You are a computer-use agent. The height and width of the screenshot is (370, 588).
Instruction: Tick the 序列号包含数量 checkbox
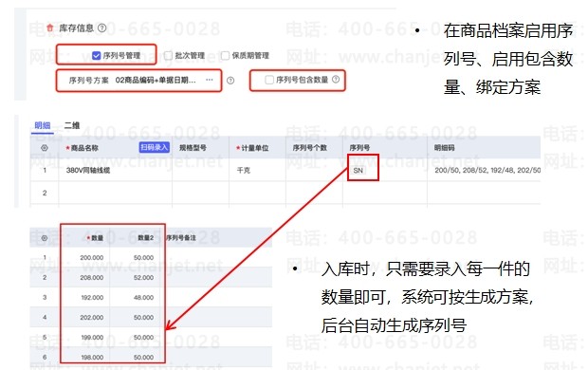click(x=269, y=80)
